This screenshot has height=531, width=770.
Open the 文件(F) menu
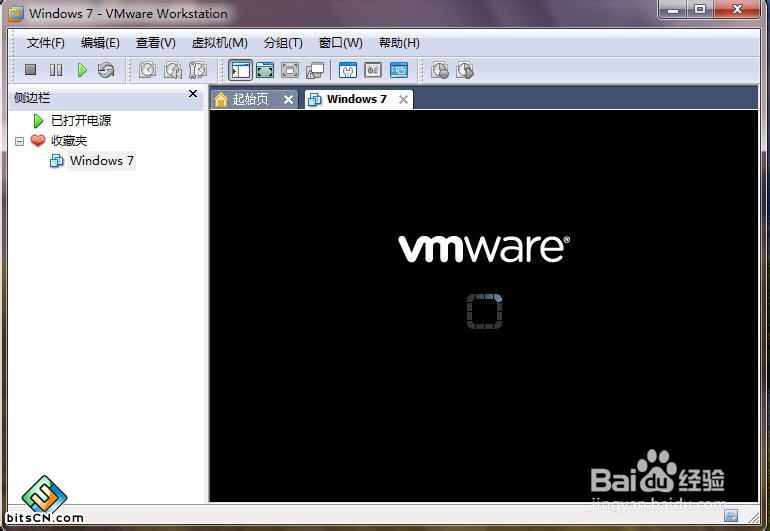pos(46,43)
